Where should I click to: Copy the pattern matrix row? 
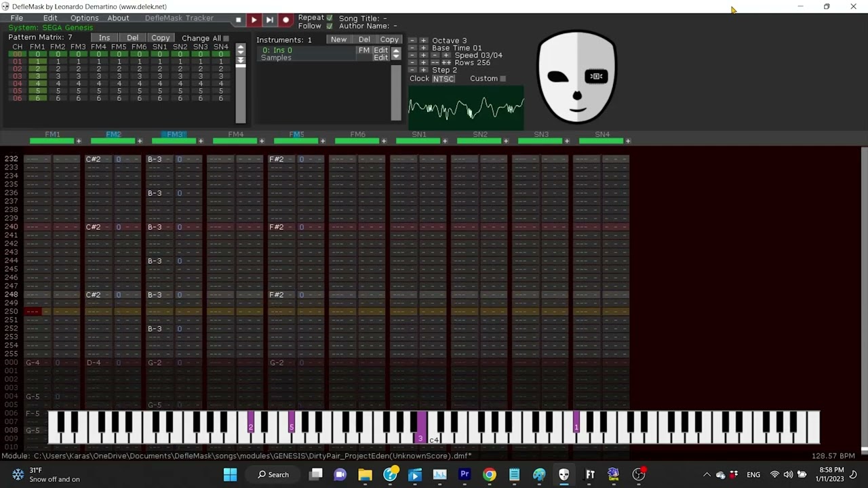[161, 38]
